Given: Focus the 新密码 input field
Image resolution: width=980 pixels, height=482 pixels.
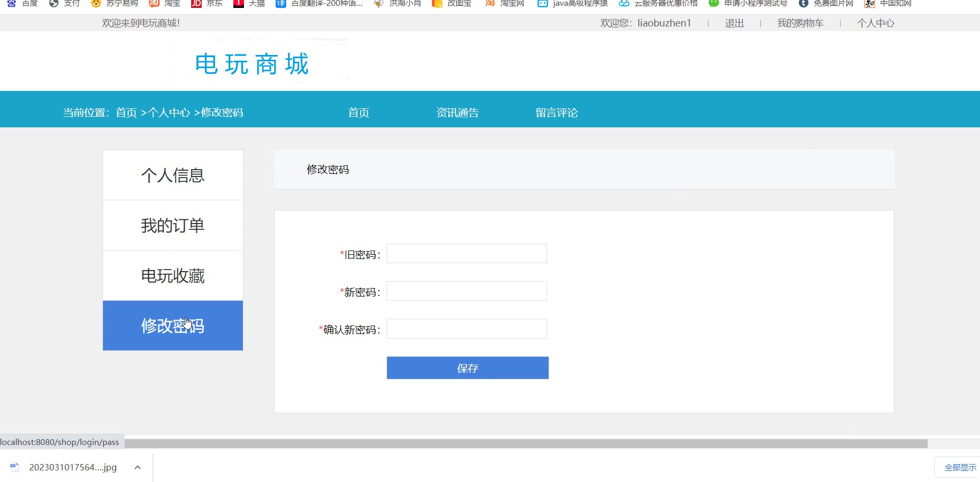Looking at the screenshot, I should click(x=467, y=291).
